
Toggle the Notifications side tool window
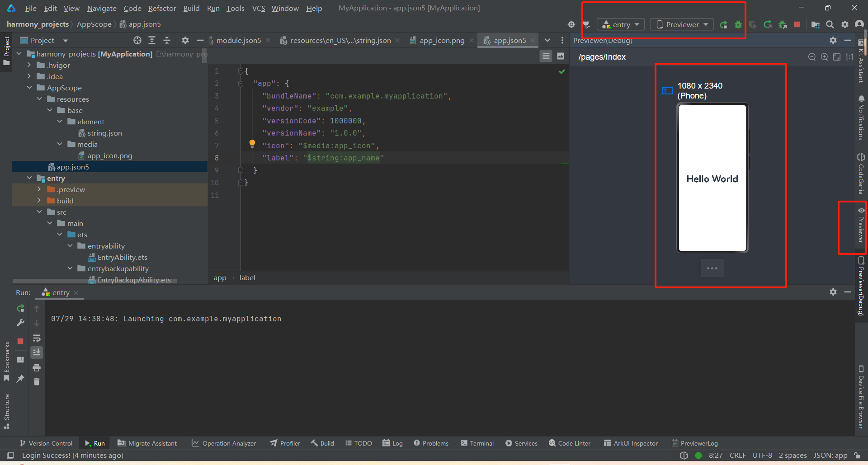pos(861,117)
